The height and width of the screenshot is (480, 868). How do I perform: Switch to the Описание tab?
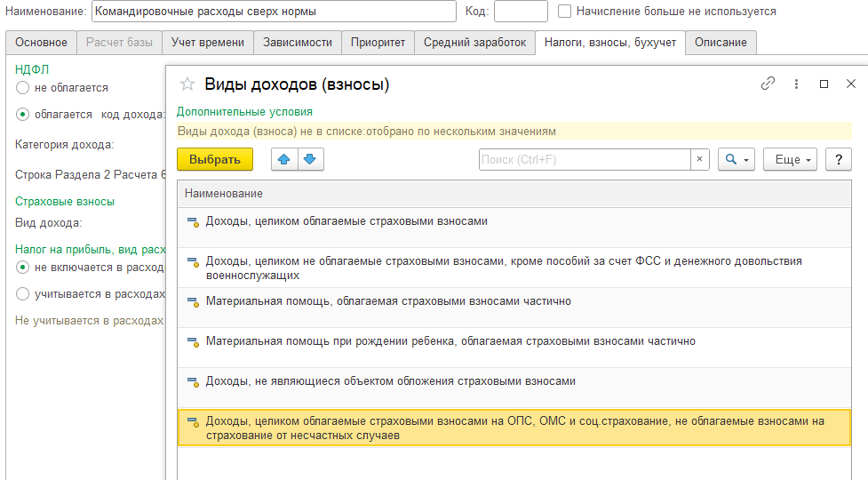tap(721, 43)
